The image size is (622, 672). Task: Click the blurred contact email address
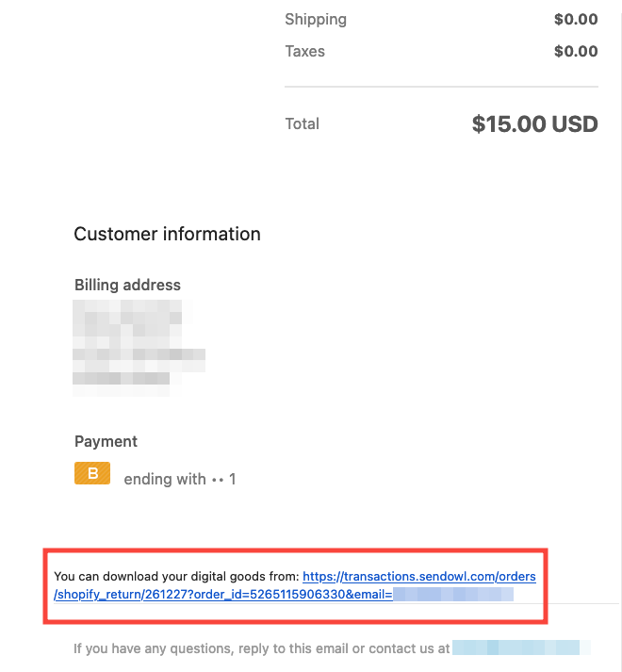pyautogui.click(x=516, y=647)
